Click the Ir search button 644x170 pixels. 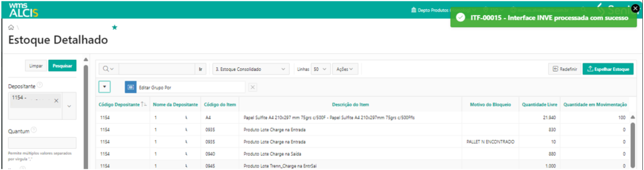[x=200, y=69]
